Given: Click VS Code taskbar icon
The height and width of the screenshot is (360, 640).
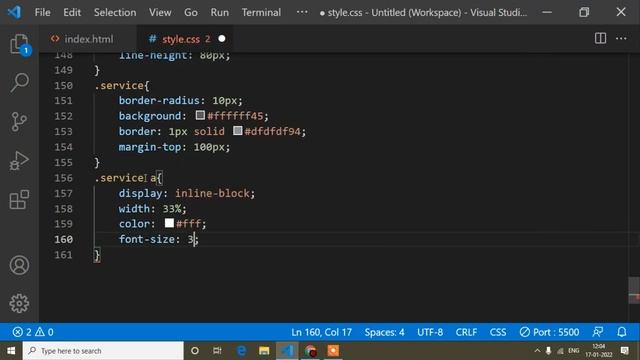Looking at the screenshot, I should tap(287, 351).
